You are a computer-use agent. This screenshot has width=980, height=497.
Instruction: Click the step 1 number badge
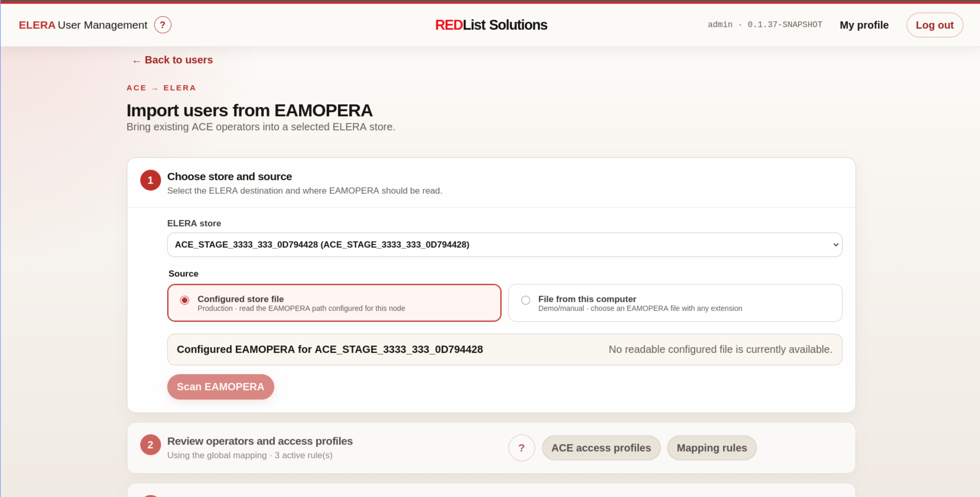[x=151, y=180]
